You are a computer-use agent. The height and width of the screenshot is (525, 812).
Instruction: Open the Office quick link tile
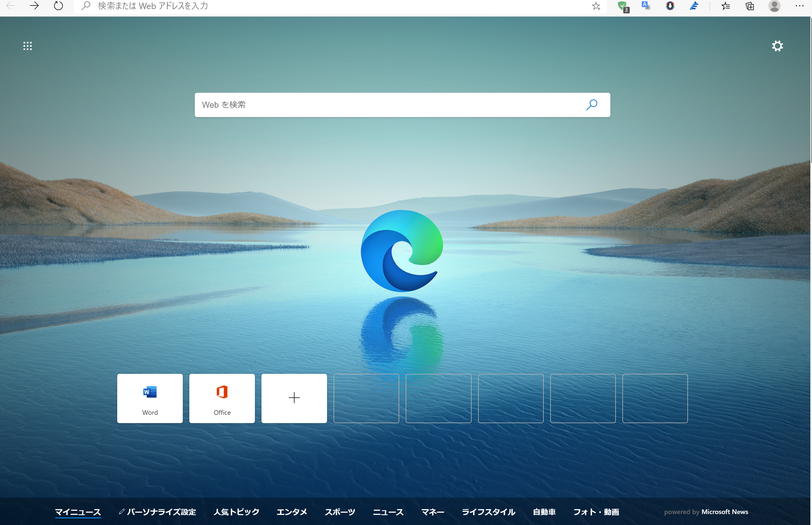(x=222, y=398)
